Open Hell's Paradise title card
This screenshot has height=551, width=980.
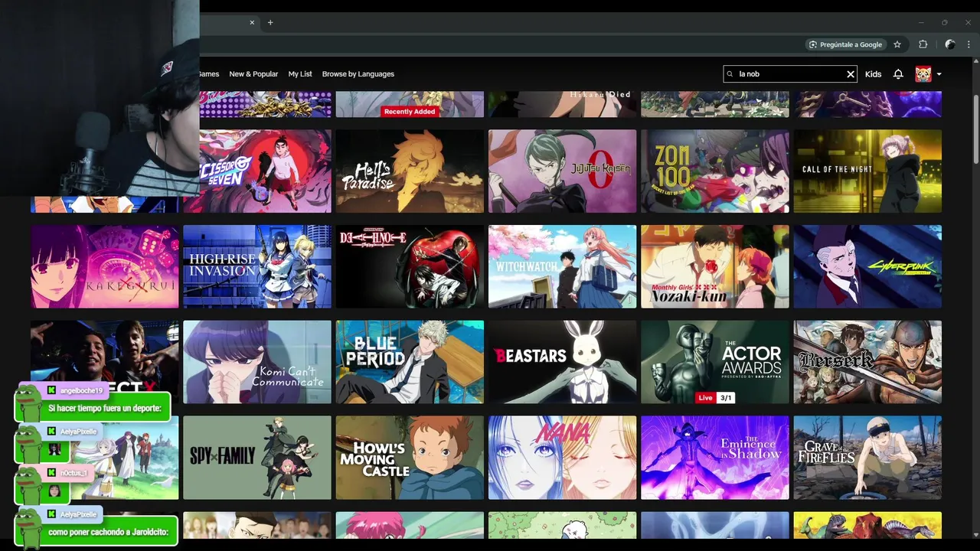[410, 171]
